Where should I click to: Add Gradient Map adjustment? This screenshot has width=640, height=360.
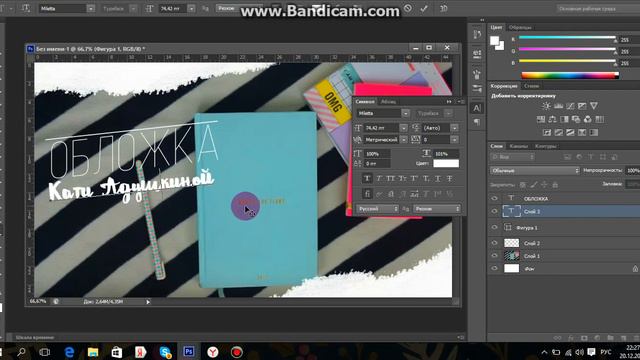tap(582, 132)
